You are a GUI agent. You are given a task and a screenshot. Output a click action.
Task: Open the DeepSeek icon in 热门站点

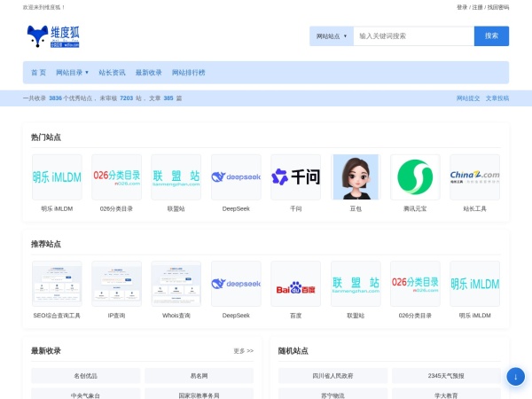coord(236,177)
